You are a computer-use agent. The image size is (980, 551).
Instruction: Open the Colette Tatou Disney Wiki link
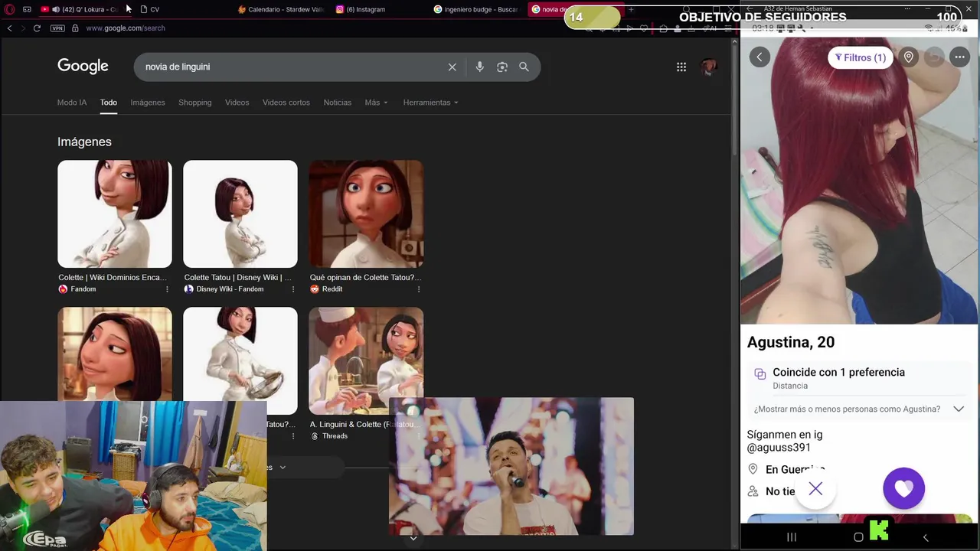(x=238, y=278)
